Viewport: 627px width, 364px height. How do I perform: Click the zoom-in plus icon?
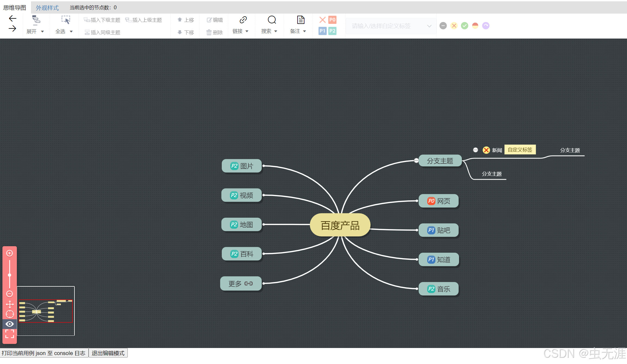(10, 253)
